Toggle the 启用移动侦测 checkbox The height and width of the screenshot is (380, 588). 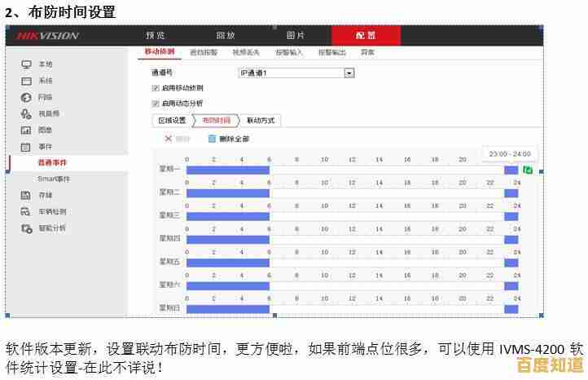(156, 87)
